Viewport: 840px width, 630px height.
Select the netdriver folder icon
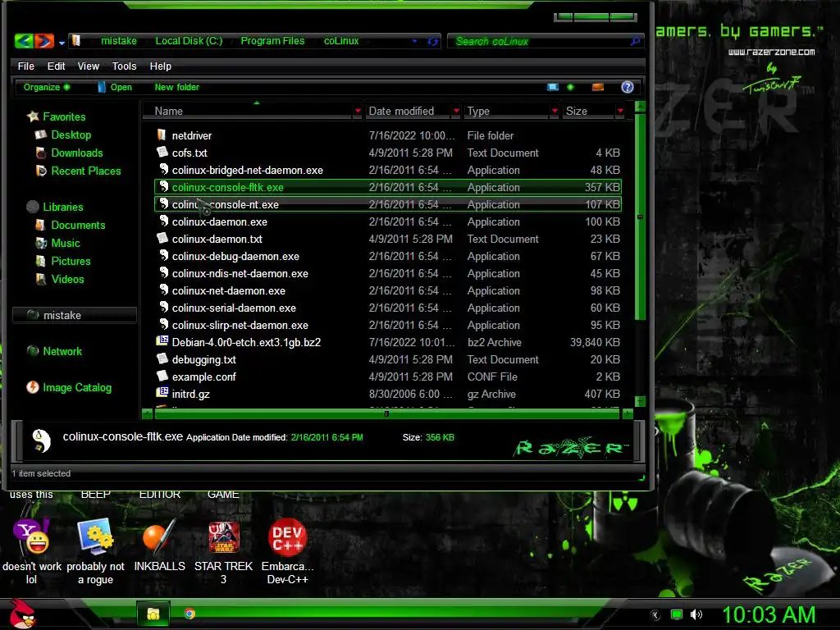click(x=162, y=135)
